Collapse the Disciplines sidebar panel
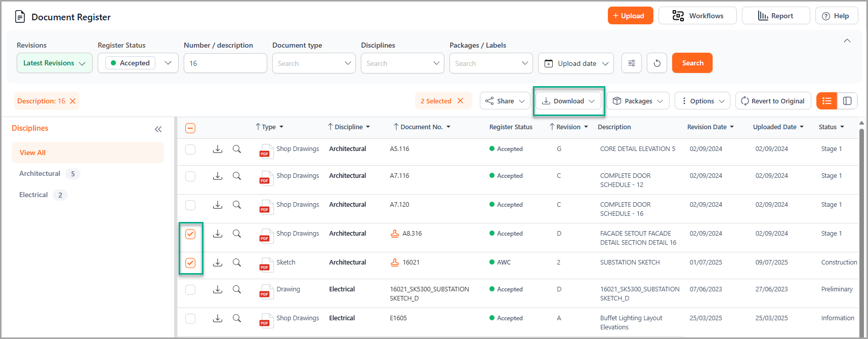The height and width of the screenshot is (339, 868). pos(158,129)
